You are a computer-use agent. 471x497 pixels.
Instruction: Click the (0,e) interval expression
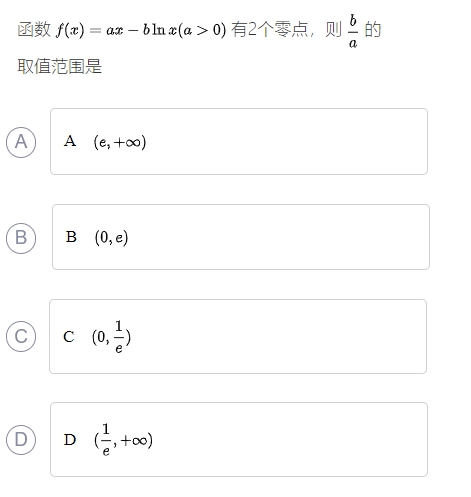[111, 238]
